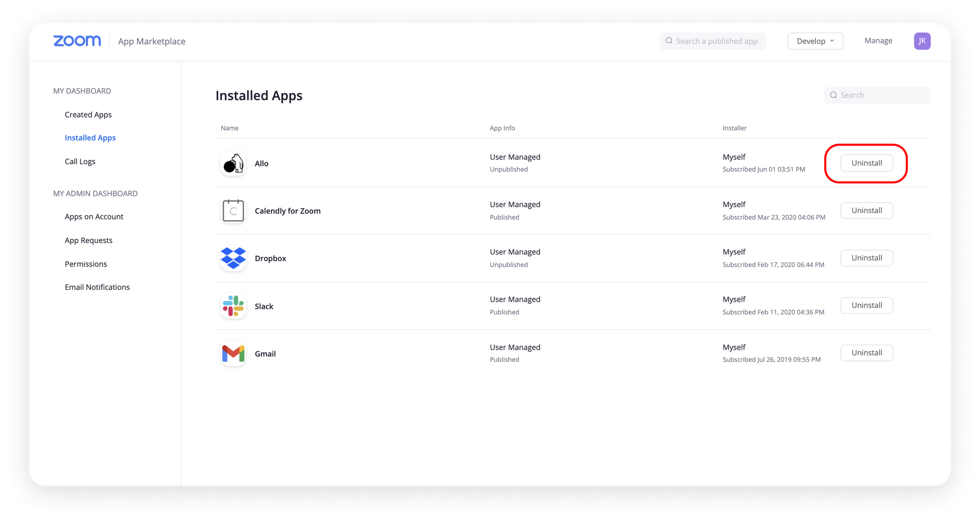Click the magnifier icon in the published app search
The height and width of the screenshot is (521, 980).
pyautogui.click(x=669, y=41)
